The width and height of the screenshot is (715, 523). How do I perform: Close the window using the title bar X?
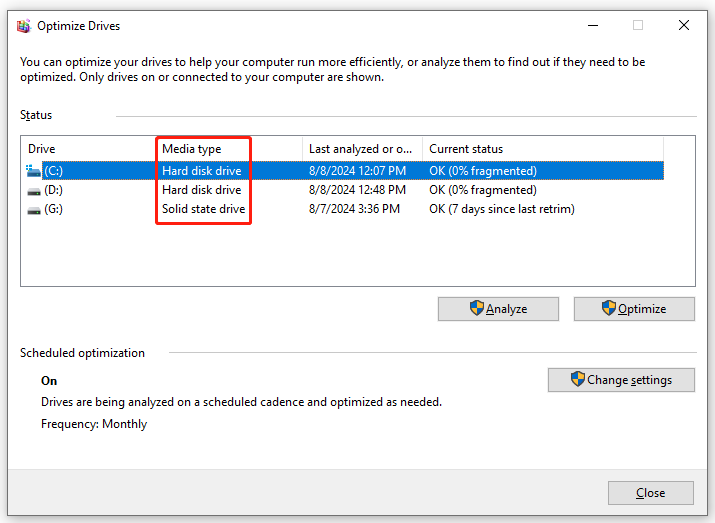[684, 26]
